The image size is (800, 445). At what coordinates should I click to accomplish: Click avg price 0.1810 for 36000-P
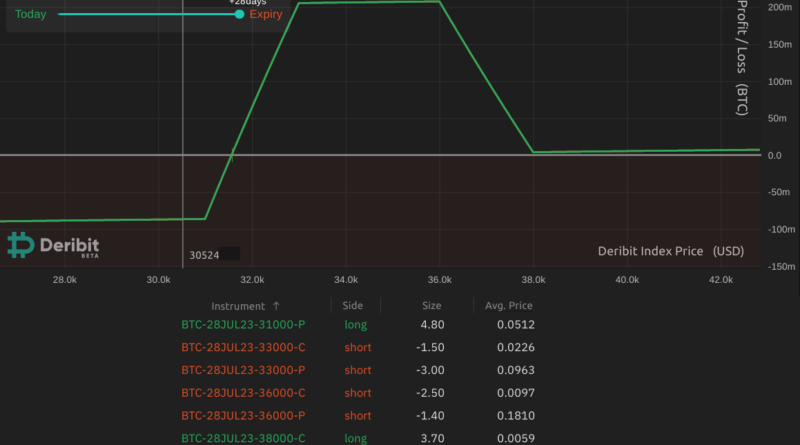514,415
